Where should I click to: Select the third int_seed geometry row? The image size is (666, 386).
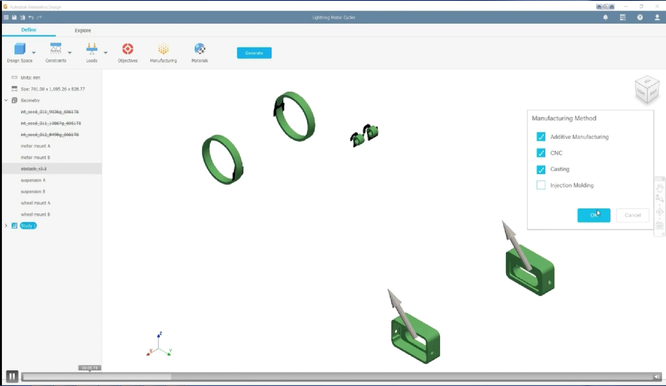(x=50, y=135)
